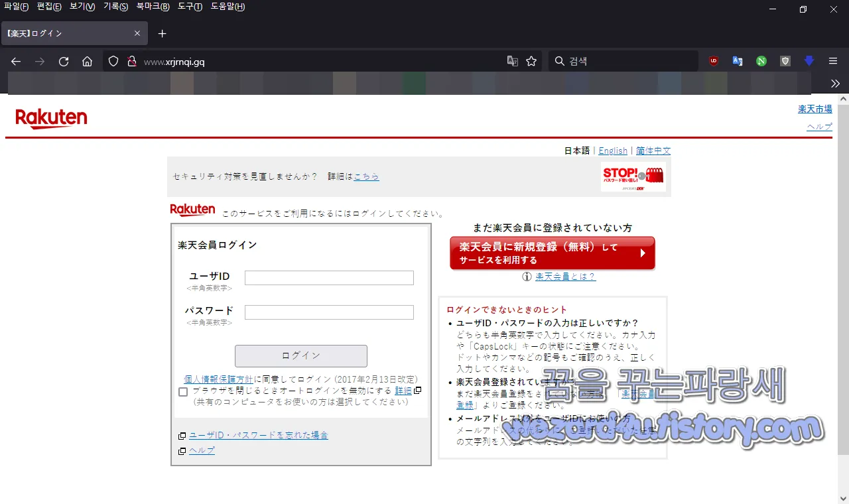This screenshot has height=504, width=849.
Task: Open the 북마크 menu
Action: coord(153,7)
